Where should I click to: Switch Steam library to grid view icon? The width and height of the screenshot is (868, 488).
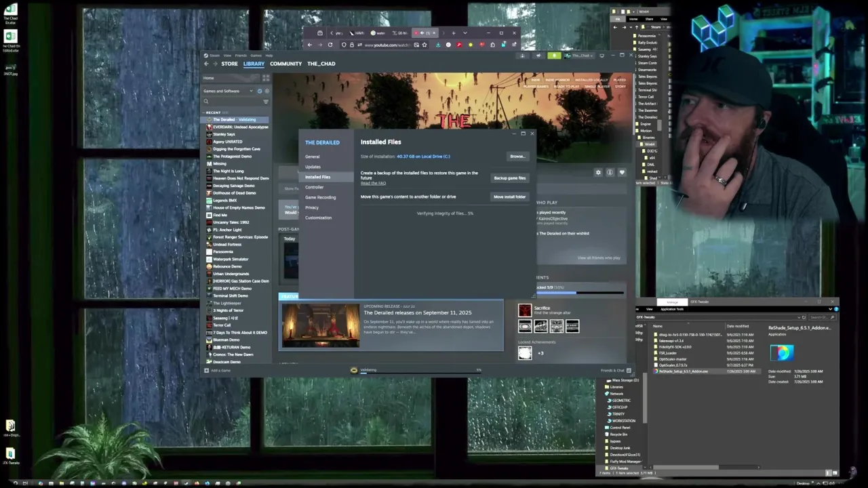pyautogui.click(x=266, y=78)
